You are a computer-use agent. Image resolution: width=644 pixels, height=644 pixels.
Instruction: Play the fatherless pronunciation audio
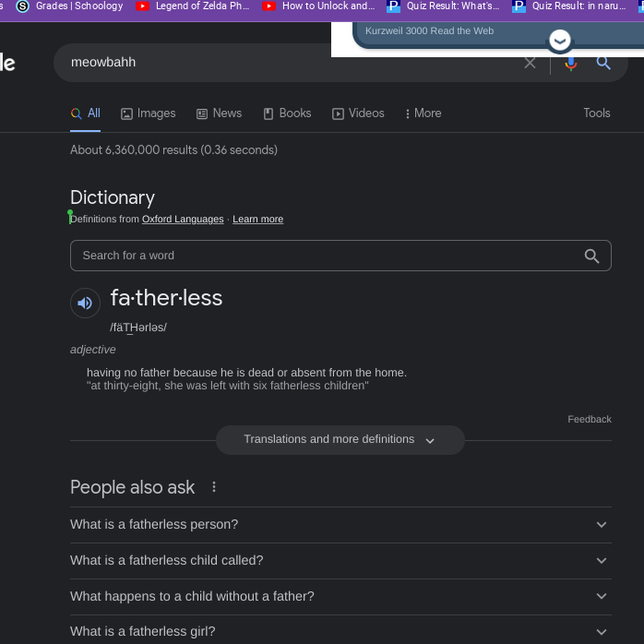(85, 303)
